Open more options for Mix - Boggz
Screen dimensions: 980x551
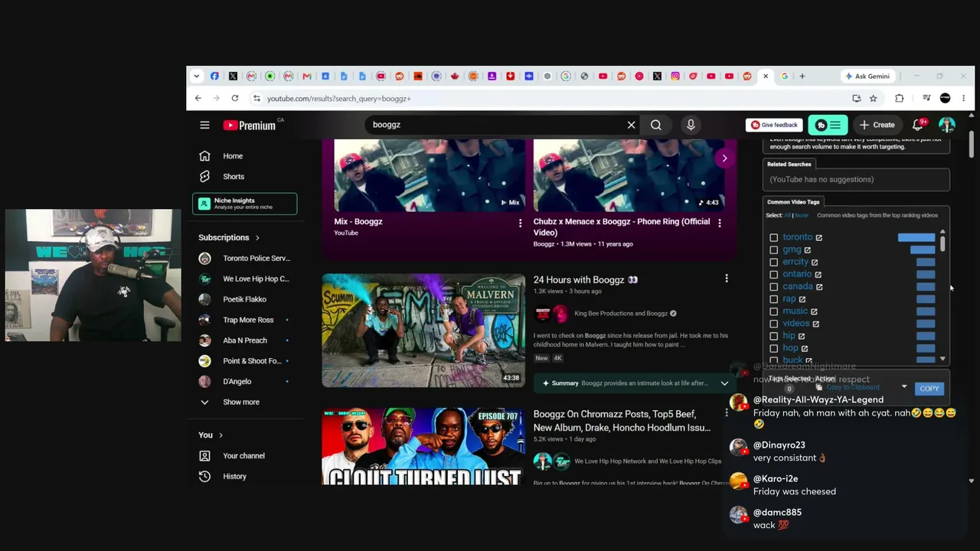point(520,223)
